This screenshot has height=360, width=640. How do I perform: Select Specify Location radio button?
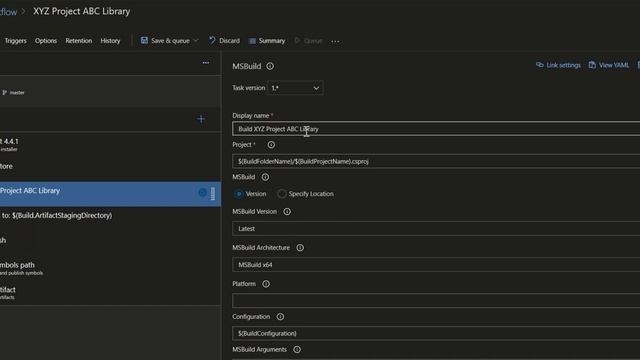pos(282,194)
